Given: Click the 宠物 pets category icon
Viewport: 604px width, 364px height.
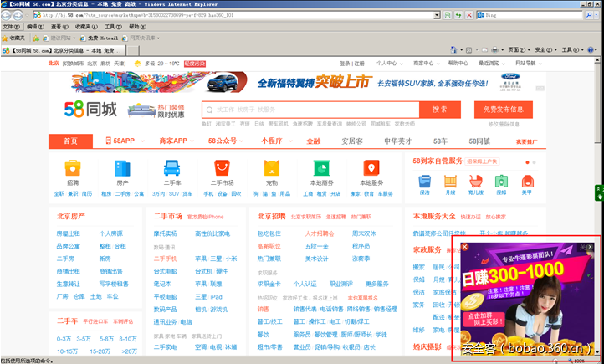Looking at the screenshot, I should (x=272, y=168).
